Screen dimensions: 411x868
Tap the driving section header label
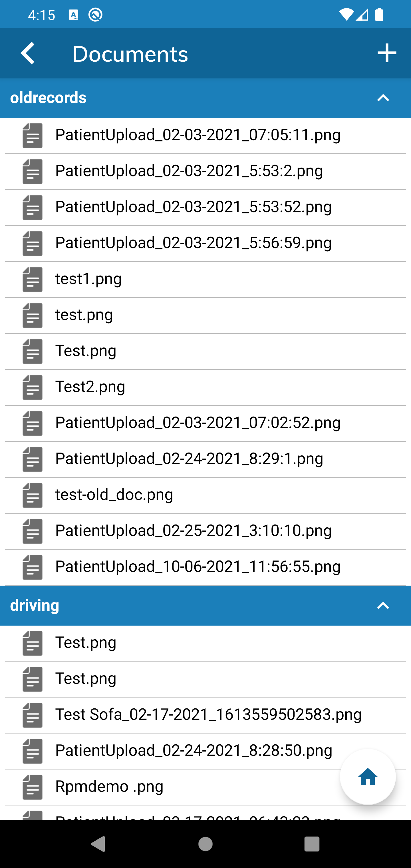click(35, 605)
